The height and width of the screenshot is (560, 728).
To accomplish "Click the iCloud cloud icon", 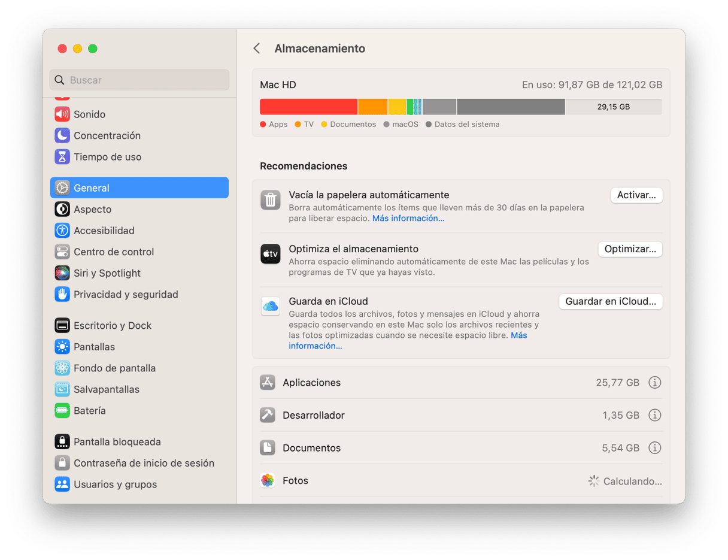I will (271, 306).
